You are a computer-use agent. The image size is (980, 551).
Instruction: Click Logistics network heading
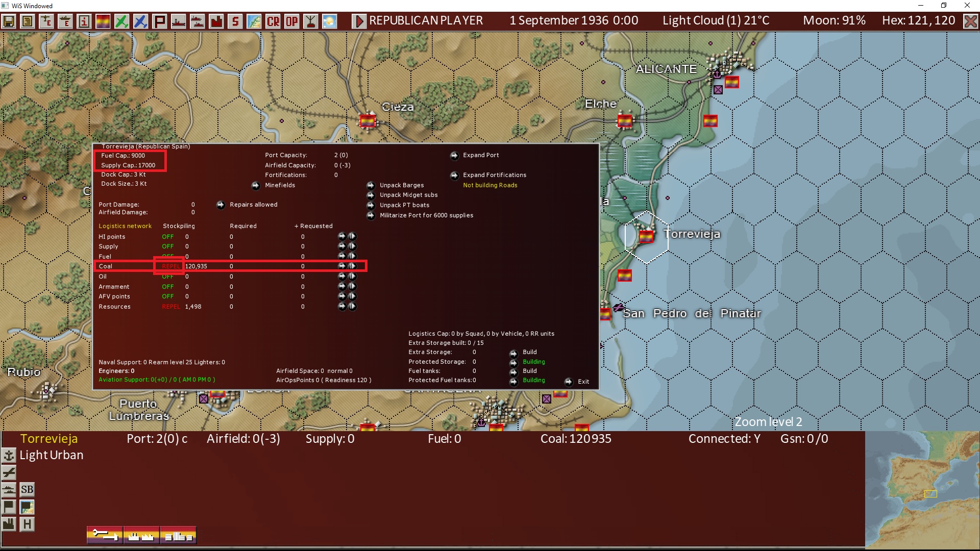(125, 226)
